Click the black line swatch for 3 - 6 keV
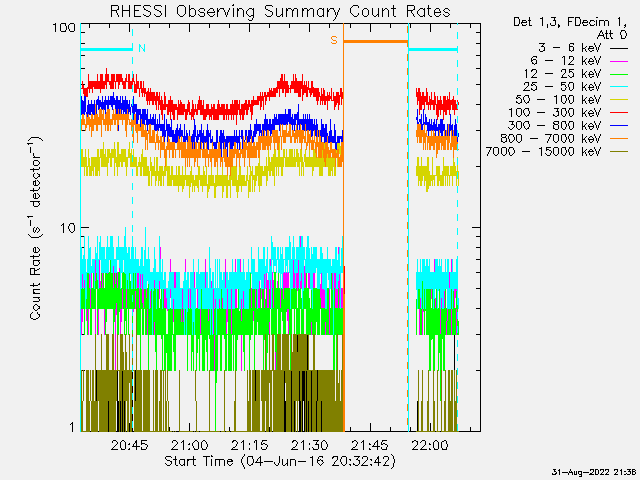The image size is (640, 480). click(x=619, y=49)
